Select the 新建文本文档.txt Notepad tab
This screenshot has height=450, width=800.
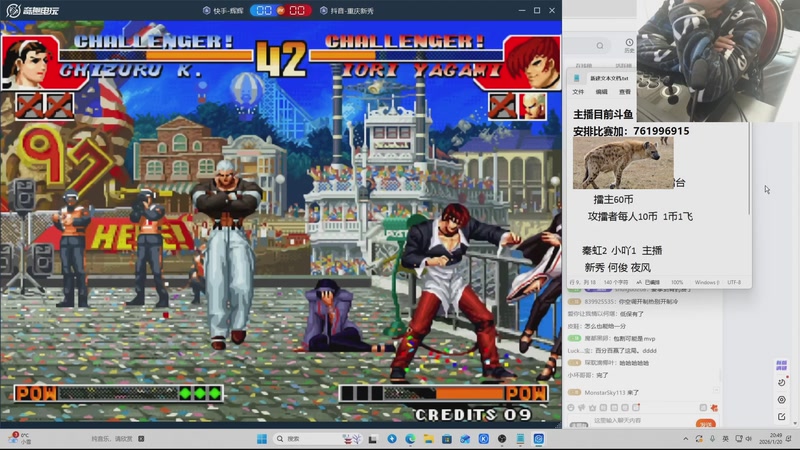(609, 78)
